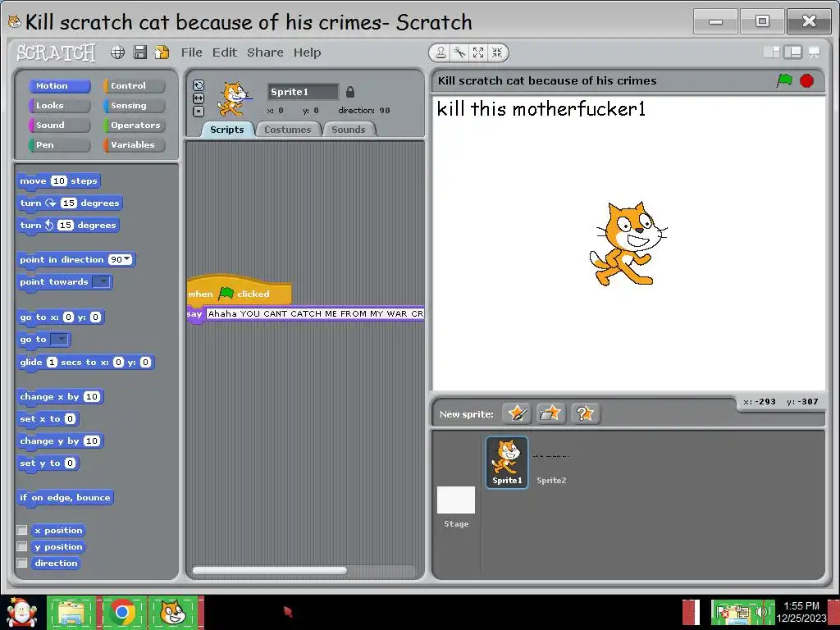The image size is (840, 630).
Task: Enter presentation mode
Action: (x=814, y=52)
